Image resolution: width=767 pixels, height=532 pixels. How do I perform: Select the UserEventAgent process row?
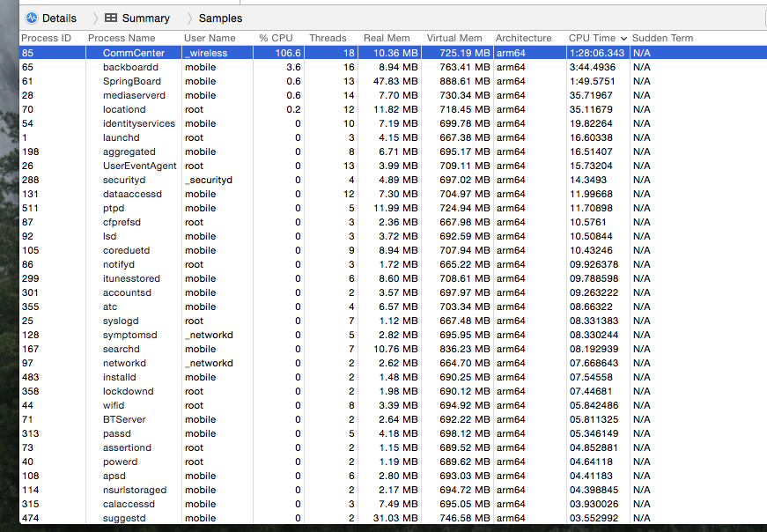(393, 166)
